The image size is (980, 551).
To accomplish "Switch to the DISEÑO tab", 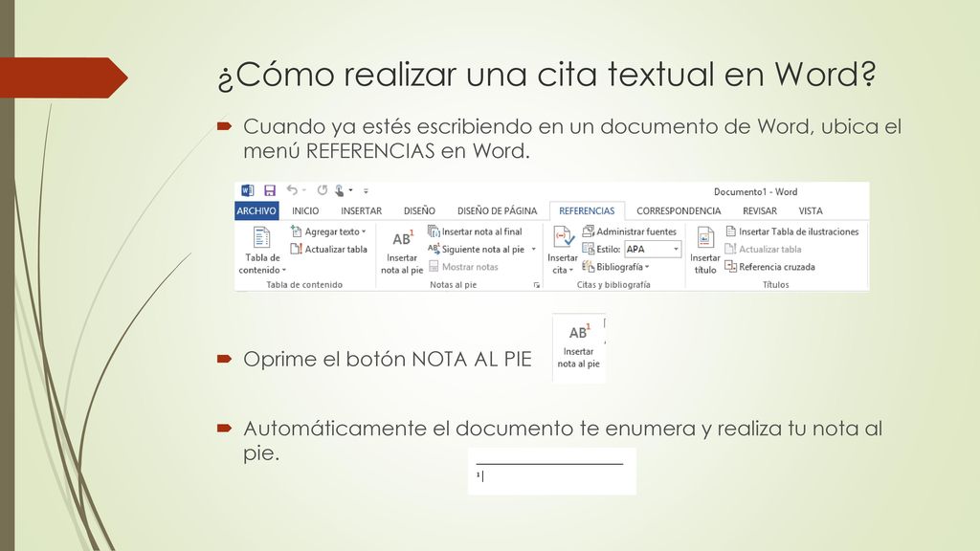I will [419, 211].
